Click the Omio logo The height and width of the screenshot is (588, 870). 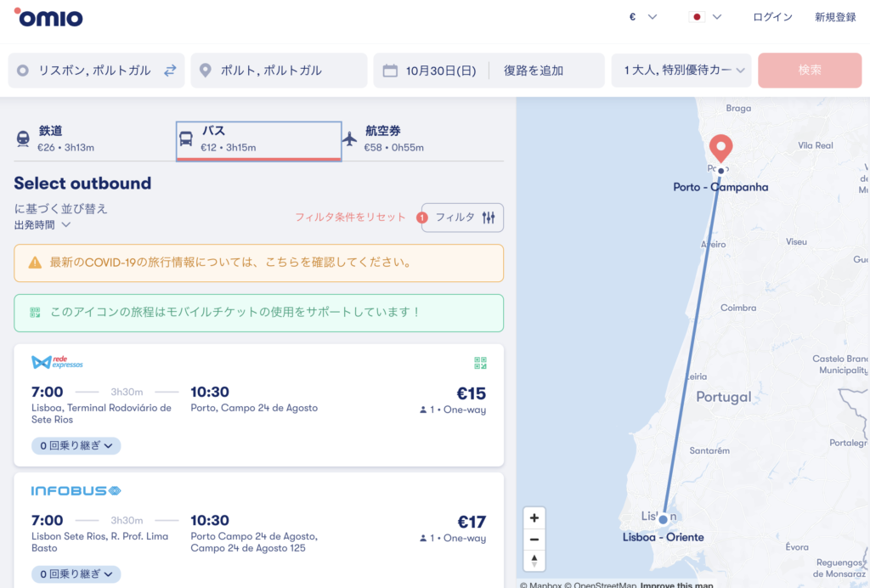[48, 17]
